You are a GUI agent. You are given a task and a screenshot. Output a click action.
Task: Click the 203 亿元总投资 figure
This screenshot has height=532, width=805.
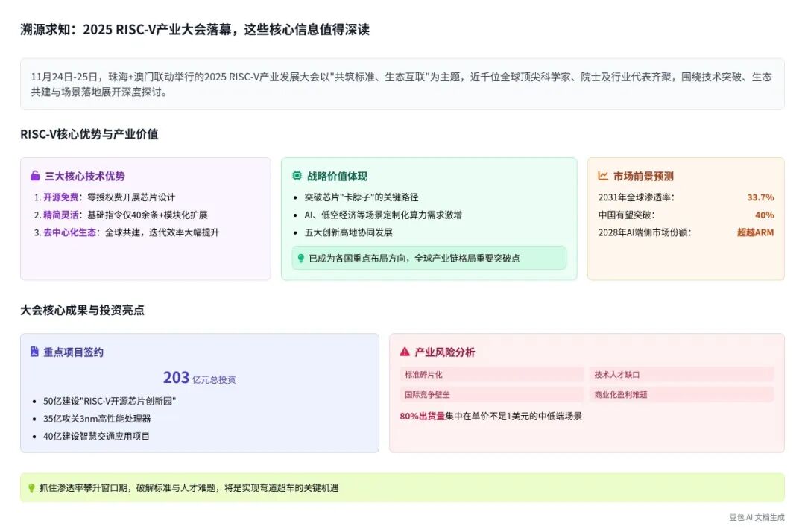pos(200,378)
